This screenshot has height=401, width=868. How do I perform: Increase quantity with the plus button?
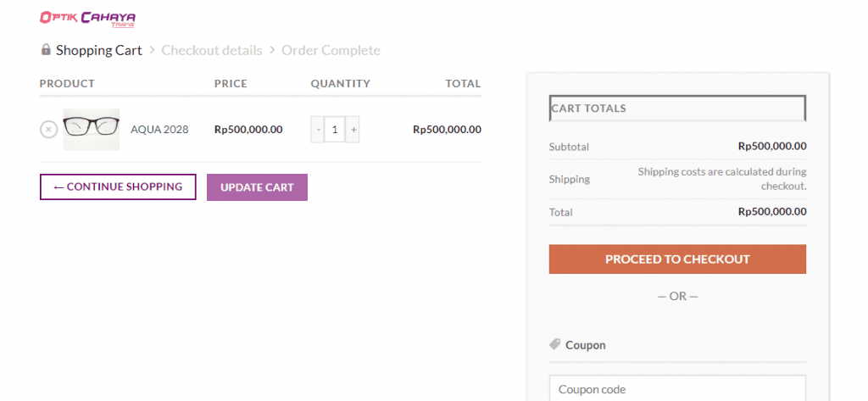tap(353, 130)
